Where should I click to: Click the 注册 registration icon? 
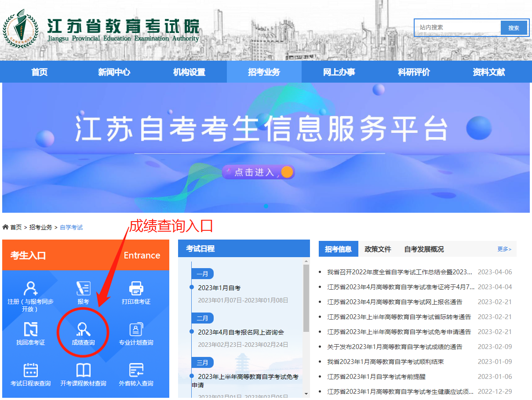pos(31,289)
